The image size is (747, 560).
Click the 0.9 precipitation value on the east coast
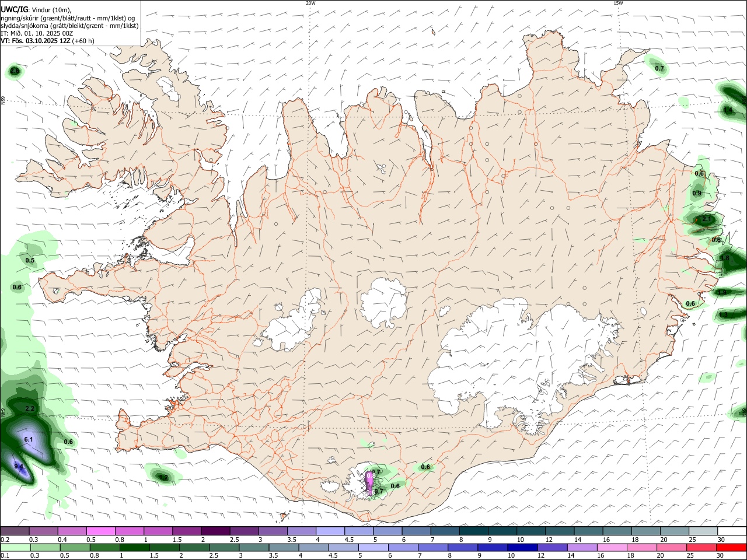click(697, 193)
